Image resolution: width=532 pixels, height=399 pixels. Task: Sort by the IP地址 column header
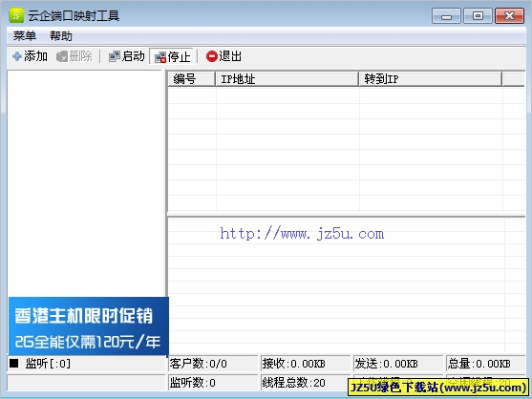[x=287, y=79]
